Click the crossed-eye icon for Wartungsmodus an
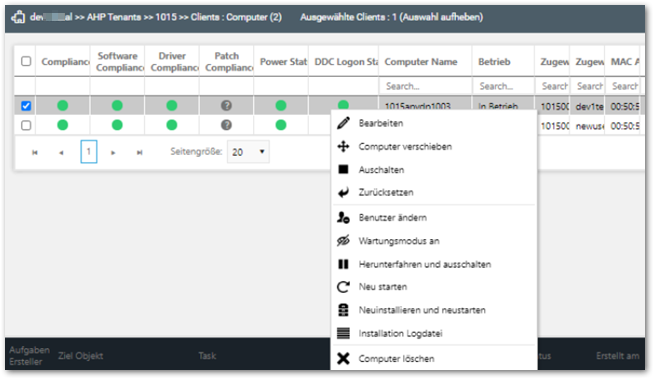 tap(343, 241)
